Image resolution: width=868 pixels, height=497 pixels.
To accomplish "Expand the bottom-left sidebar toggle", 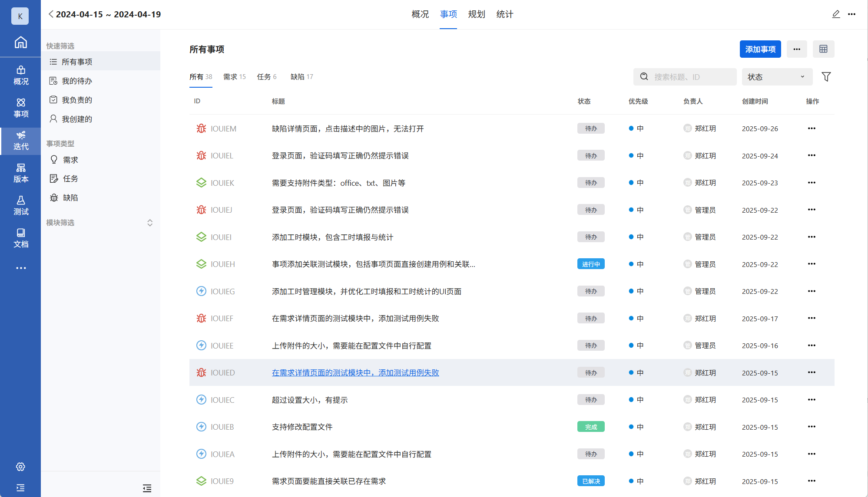I will pos(20,488).
